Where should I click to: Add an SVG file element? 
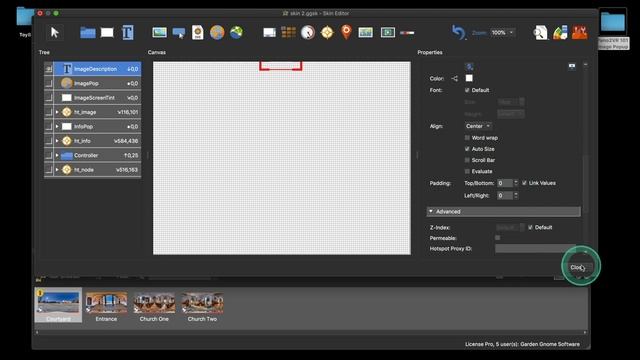(x=198, y=32)
